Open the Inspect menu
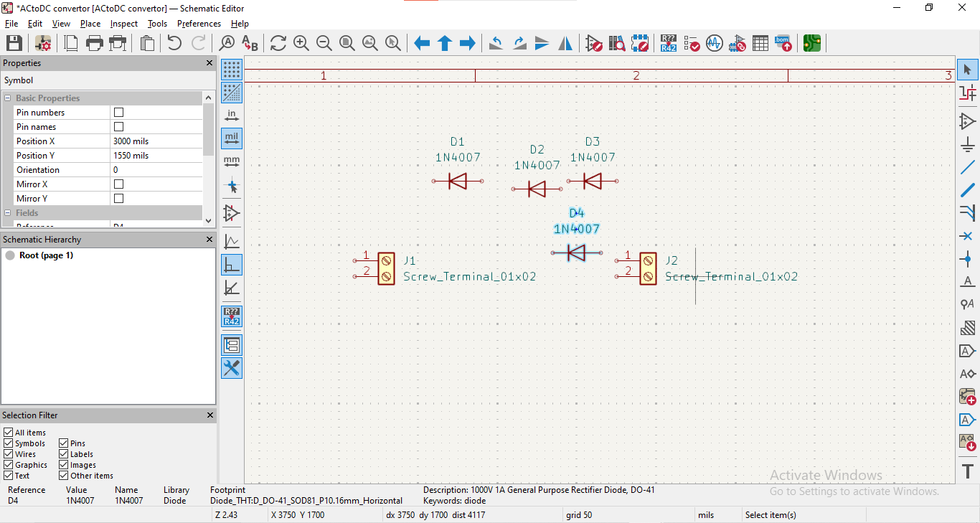This screenshot has width=980, height=523. tap(124, 24)
